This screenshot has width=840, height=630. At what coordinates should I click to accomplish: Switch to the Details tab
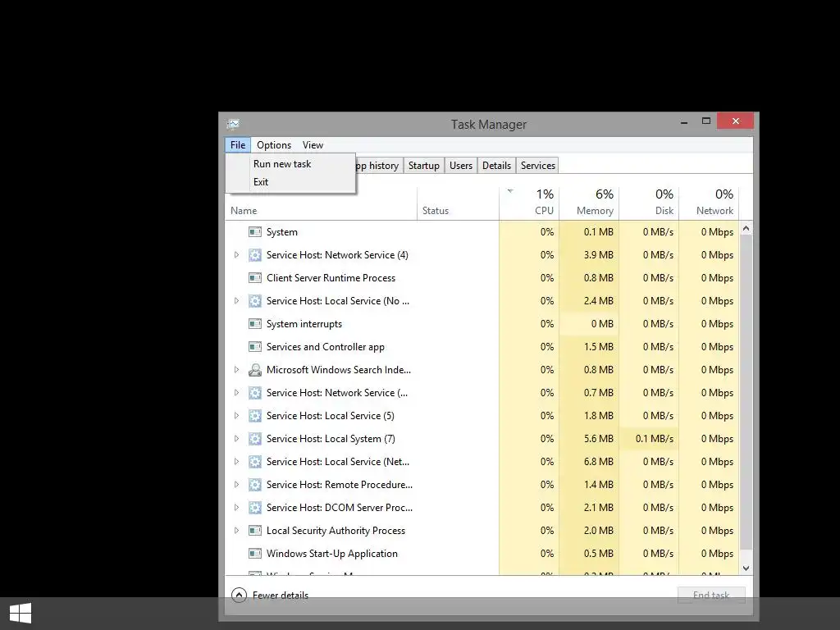pos(496,166)
